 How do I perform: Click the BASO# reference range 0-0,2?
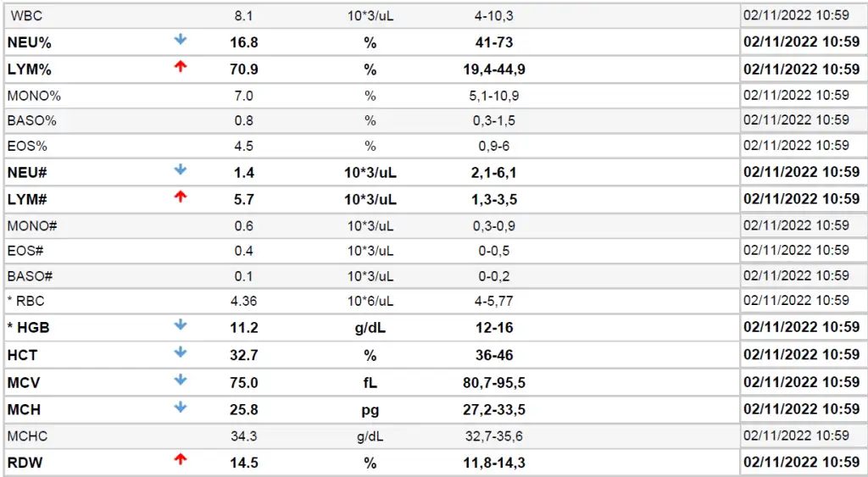494,275
